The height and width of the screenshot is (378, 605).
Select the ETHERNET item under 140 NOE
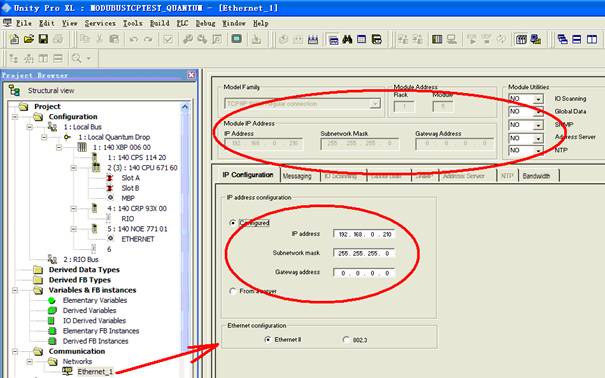click(137, 239)
